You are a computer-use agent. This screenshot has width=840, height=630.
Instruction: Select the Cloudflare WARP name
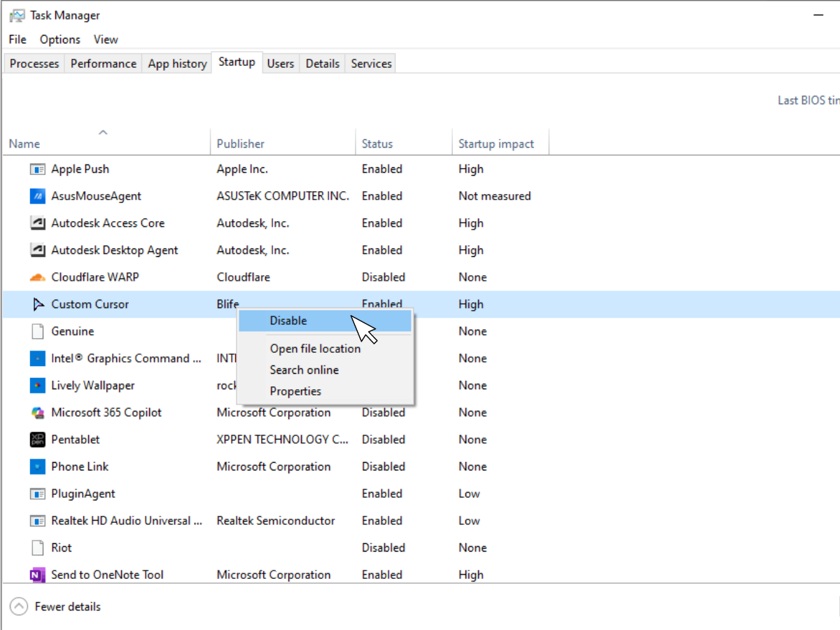(x=95, y=277)
